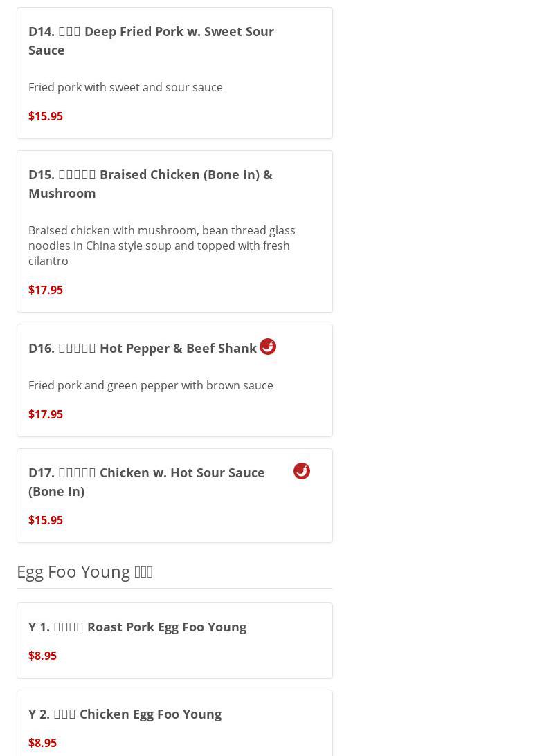Click the spicy icon on Chicken w. Hot Sour Sauce

pos(302,471)
